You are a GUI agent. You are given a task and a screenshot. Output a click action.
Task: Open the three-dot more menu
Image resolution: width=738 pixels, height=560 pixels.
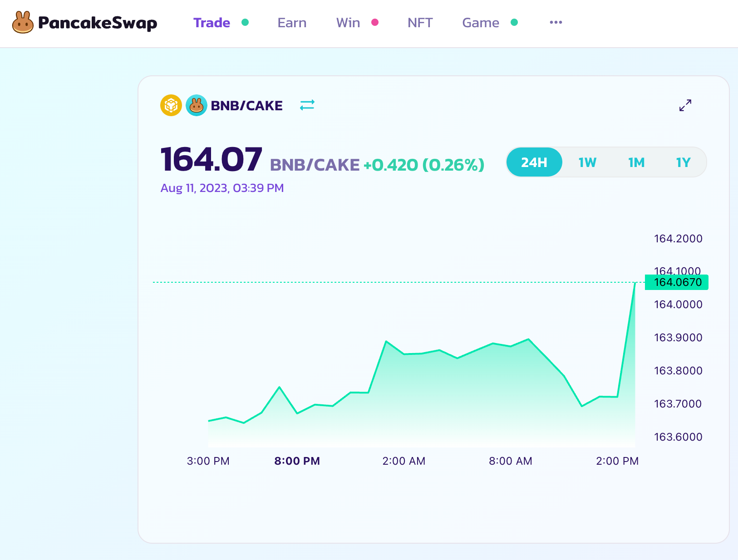556,22
